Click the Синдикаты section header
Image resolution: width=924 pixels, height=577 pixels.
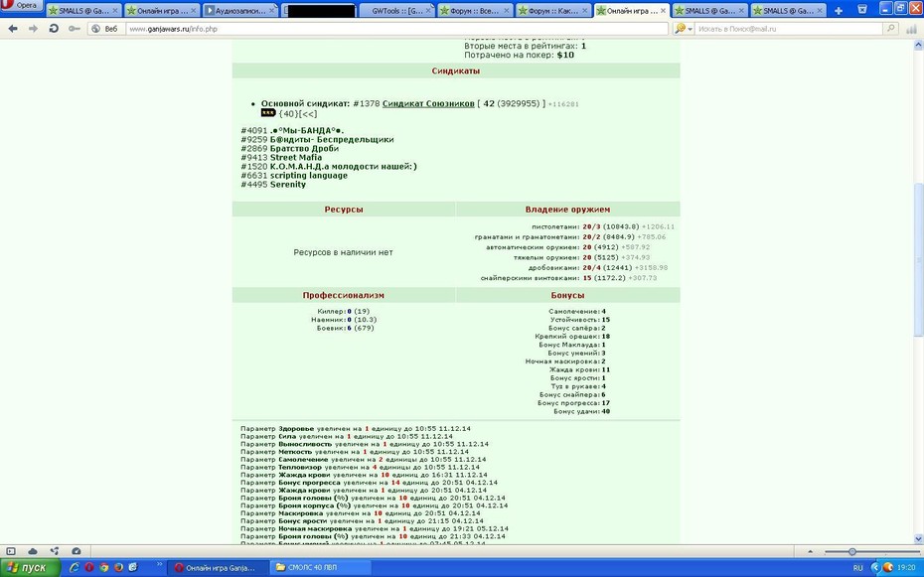click(455, 71)
